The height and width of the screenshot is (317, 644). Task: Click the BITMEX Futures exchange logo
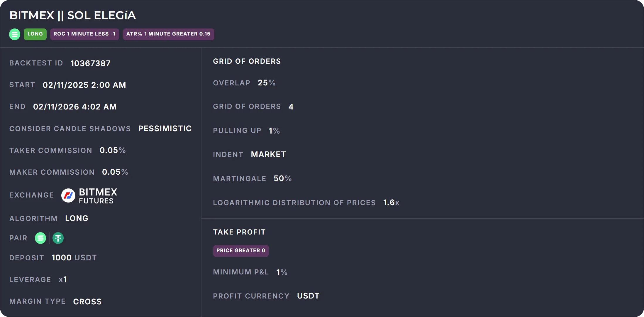[x=68, y=195]
